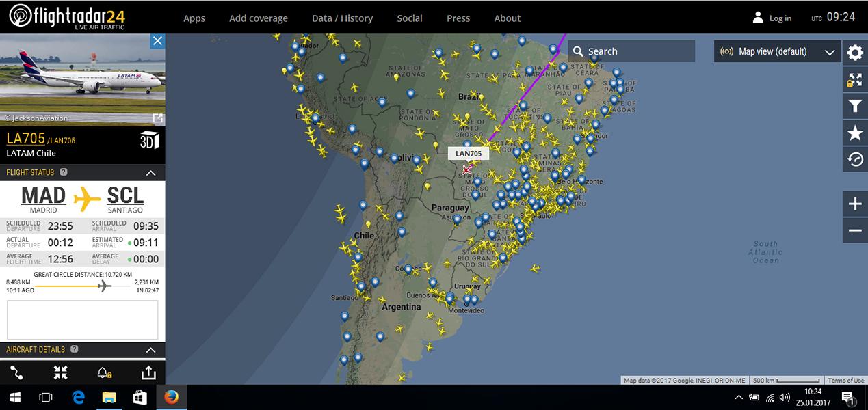
Task: Show the flight route using the route icon
Action: [16, 372]
